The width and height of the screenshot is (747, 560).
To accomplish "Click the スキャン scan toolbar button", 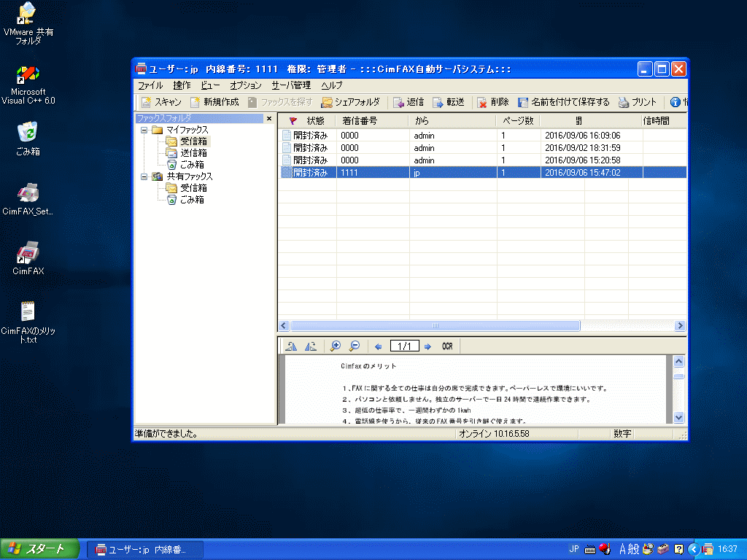I will pos(161,102).
